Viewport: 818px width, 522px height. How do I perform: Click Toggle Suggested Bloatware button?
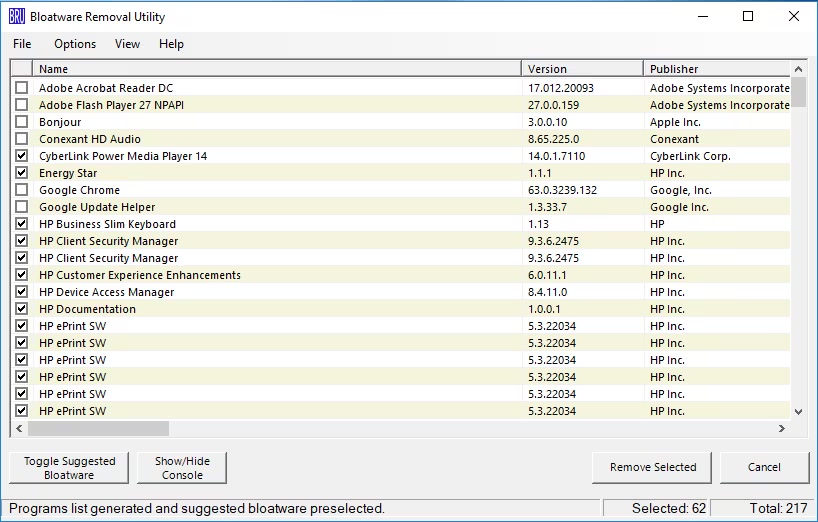tap(70, 468)
